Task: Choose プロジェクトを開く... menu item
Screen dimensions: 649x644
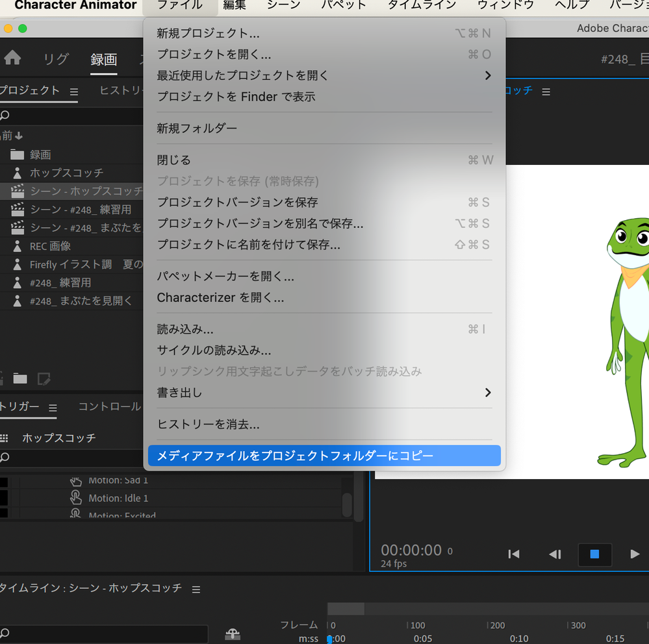Action: pyautogui.click(x=324, y=54)
